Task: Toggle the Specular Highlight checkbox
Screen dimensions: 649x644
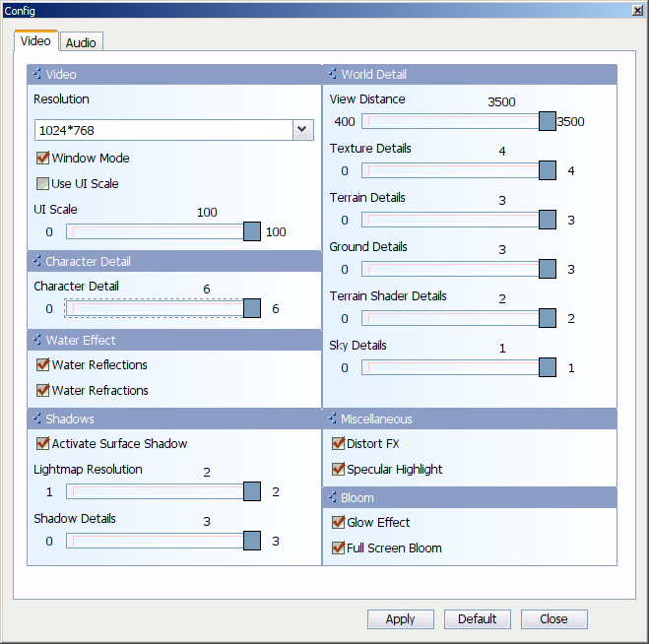Action: click(x=338, y=469)
